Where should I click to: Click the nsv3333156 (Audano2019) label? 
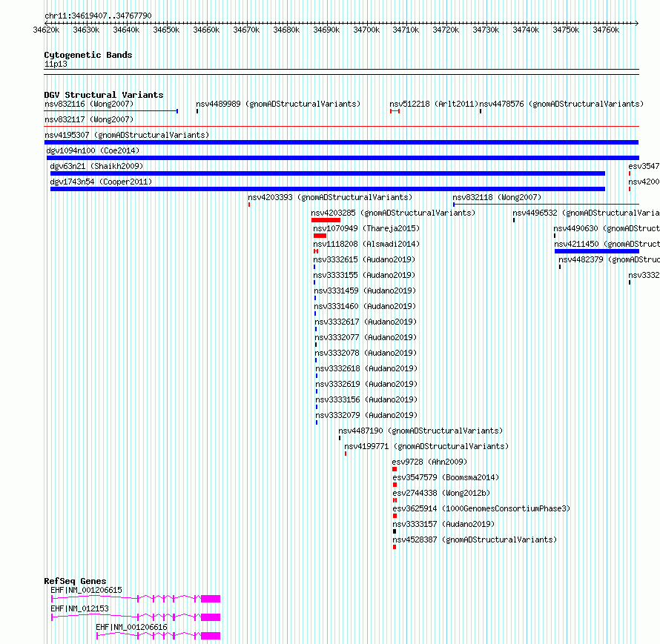click(366, 399)
